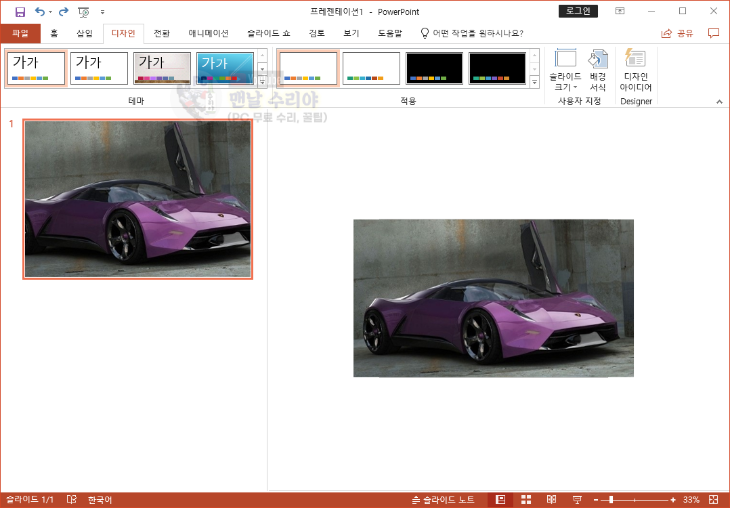Click the 로그인 sign-in button
Viewport: 730px width, 508px height.
click(x=578, y=11)
